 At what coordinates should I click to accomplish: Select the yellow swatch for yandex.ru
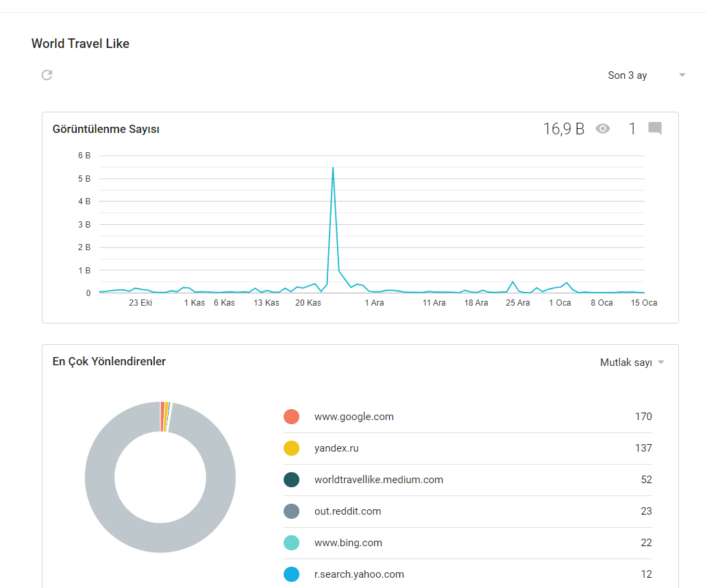(x=291, y=448)
